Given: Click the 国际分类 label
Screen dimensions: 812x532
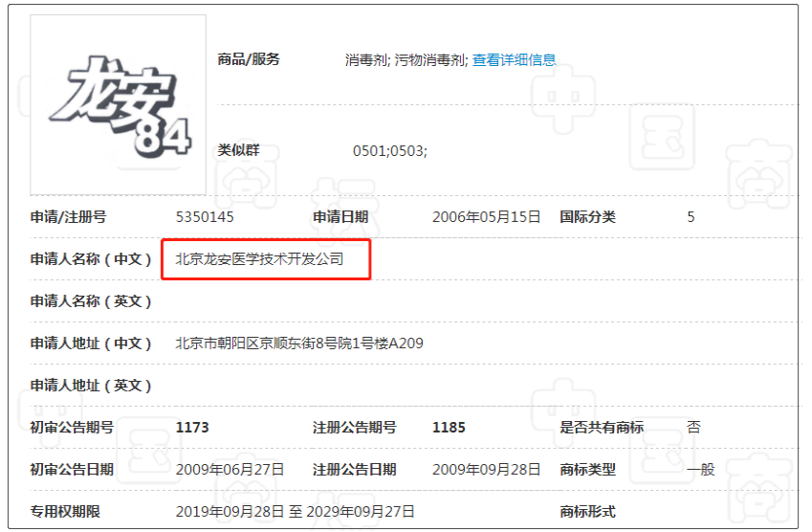Looking at the screenshot, I should point(587,217).
